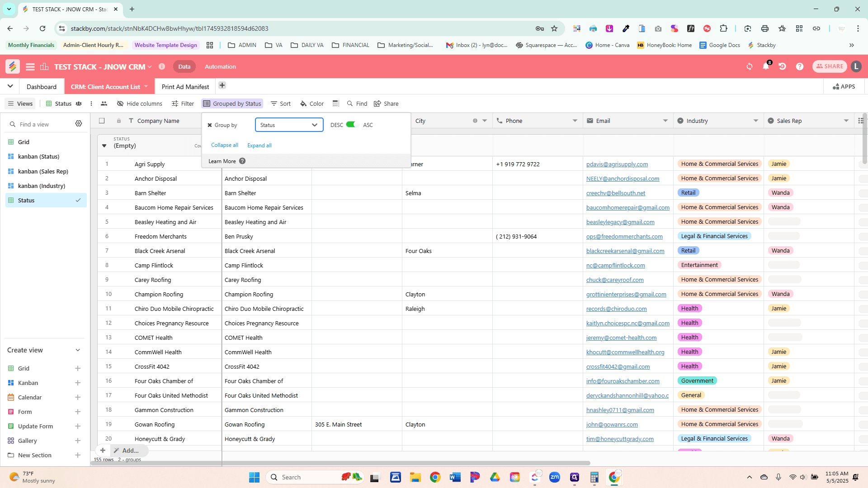This screenshot has height=488, width=868.
Task: Click Expand all link
Action: coord(259,145)
